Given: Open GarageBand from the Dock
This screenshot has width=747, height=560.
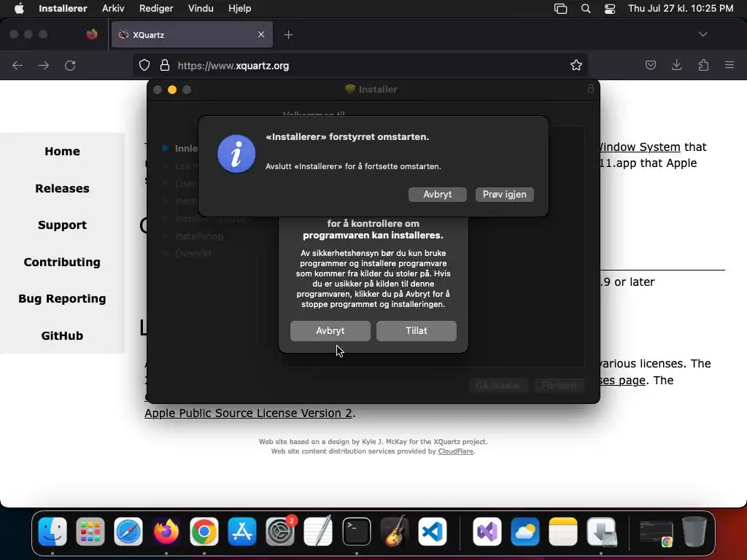Looking at the screenshot, I should [x=395, y=532].
